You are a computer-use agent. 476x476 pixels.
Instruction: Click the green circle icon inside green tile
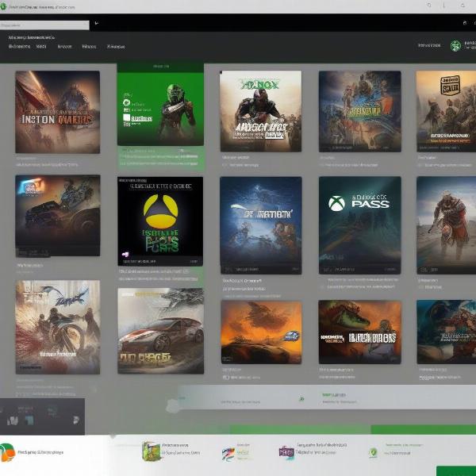[127, 102]
